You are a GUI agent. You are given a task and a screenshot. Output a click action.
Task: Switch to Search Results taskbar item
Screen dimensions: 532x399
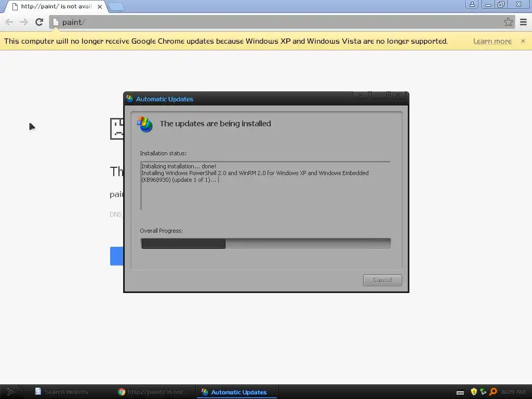62,392
